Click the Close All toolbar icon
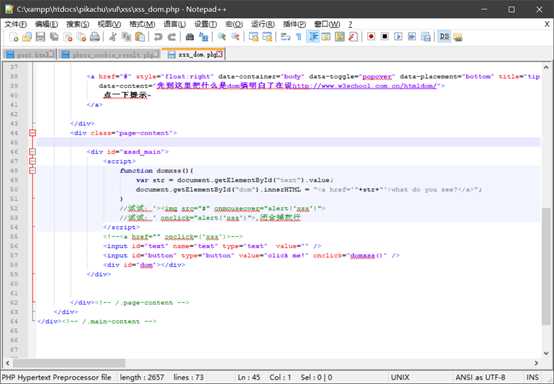Screen dimensions: 554x384 click(81, 37)
